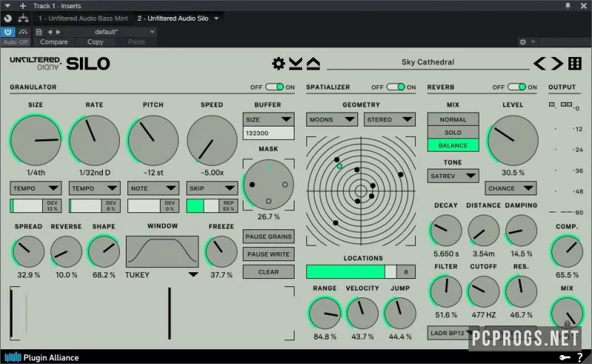Switch to Unfiltered Audio Silo tab

[x=173, y=18]
